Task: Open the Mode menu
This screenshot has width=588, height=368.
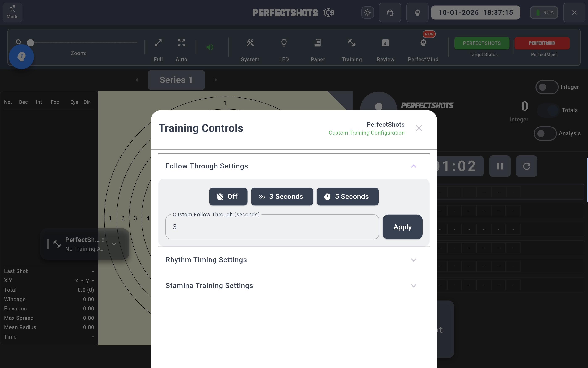Action: pyautogui.click(x=12, y=13)
